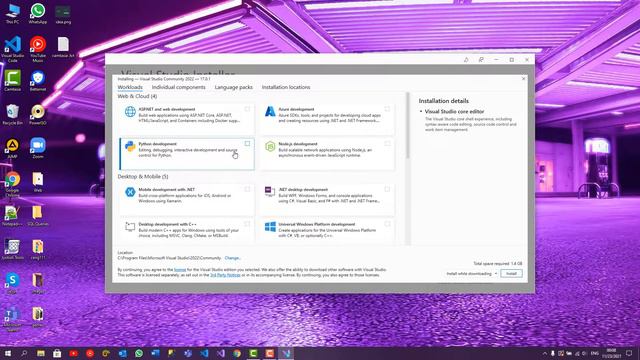Image resolution: width=640 pixels, height=360 pixels.
Task: Open Google Chrome desktop shortcut
Action: [x=13, y=184]
